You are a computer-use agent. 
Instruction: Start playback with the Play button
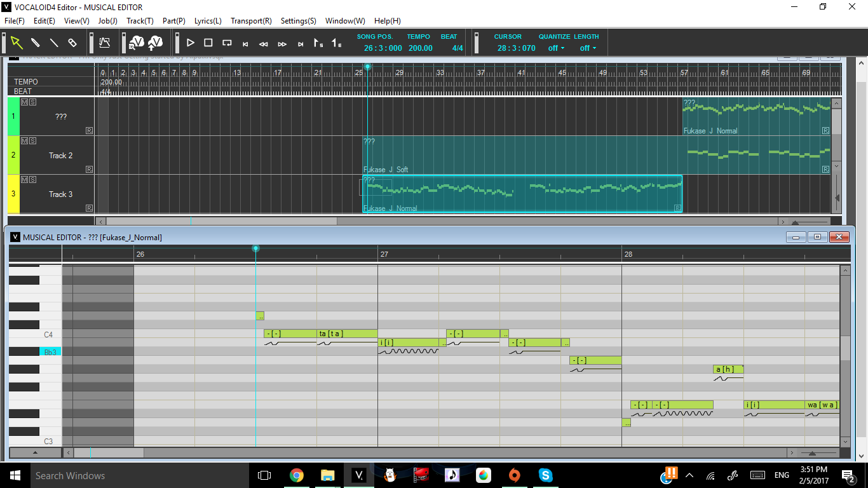(x=190, y=43)
